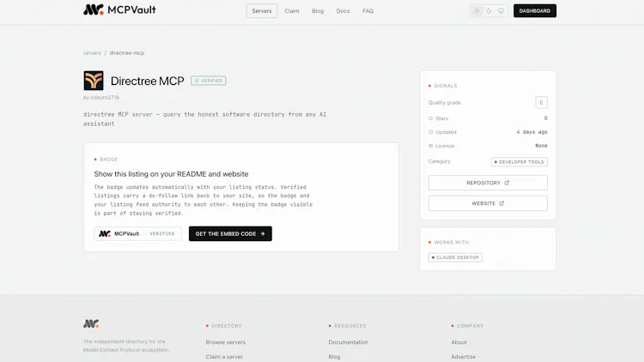
Task: Go to Blog in top navigation
Action: (318, 11)
